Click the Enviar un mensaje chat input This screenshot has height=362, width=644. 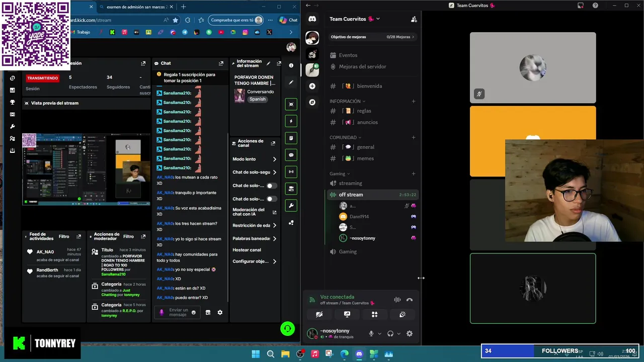point(178,313)
